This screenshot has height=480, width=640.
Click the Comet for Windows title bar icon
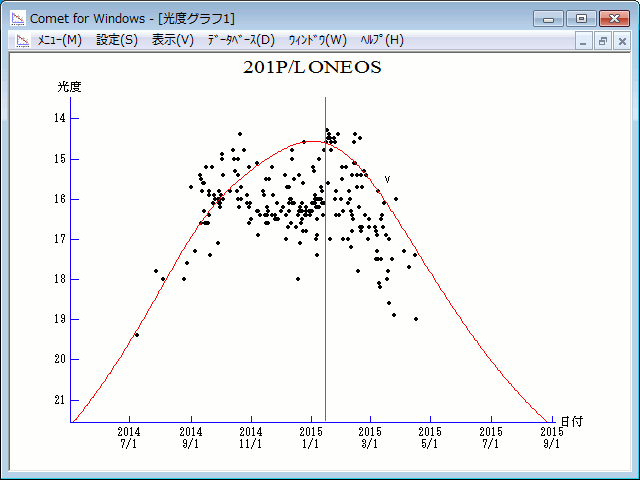[18, 18]
